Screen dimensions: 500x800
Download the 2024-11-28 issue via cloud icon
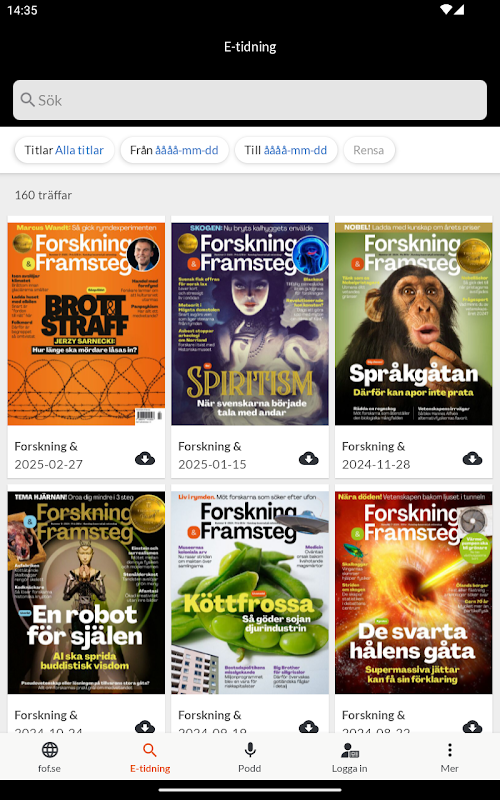pos(472,459)
